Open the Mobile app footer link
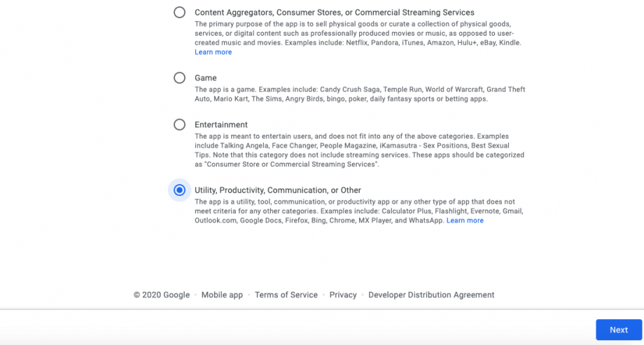This screenshot has height=345, width=644. pos(222,295)
